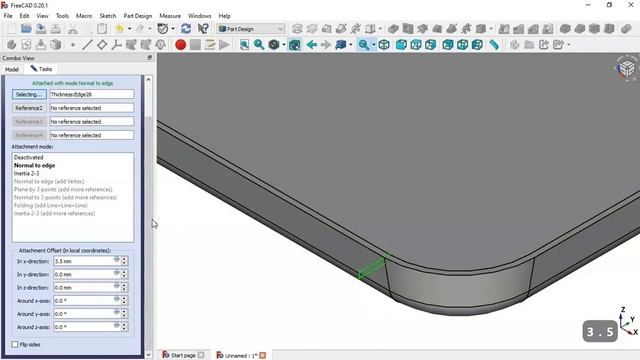Click the In x-direction spinner arrows
Image resolution: width=640 pixels, height=360 pixels.
click(124, 261)
